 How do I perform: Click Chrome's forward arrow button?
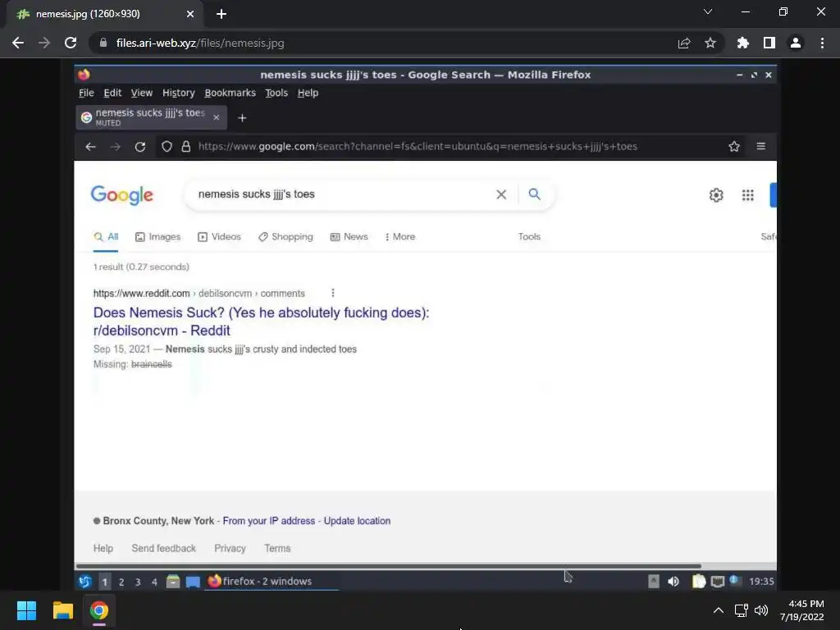pyautogui.click(x=44, y=43)
